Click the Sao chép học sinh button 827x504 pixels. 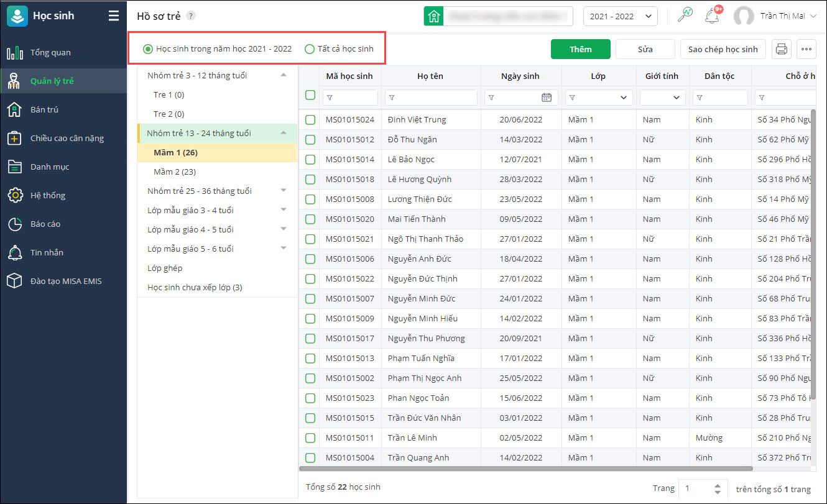pos(723,49)
